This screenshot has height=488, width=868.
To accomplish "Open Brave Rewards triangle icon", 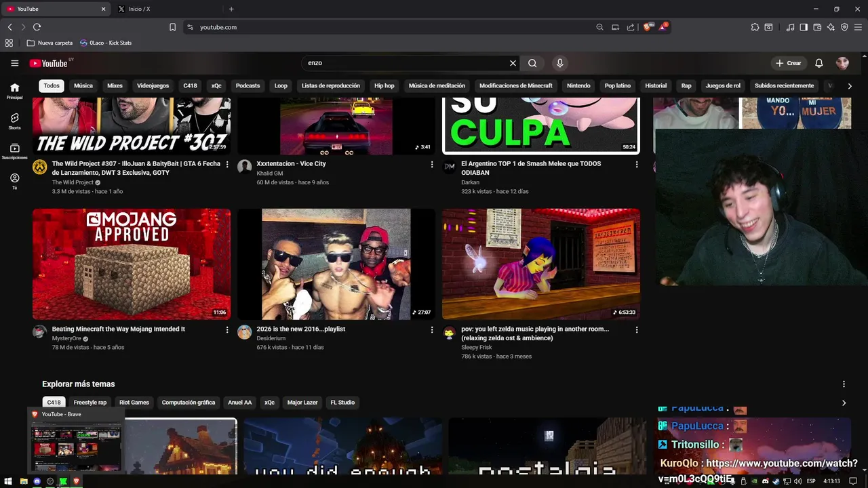I will (x=663, y=27).
